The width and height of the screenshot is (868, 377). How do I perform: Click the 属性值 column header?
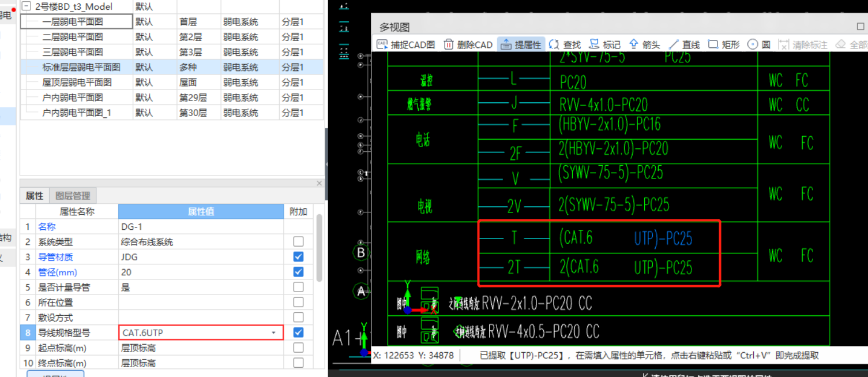pyautogui.click(x=201, y=211)
